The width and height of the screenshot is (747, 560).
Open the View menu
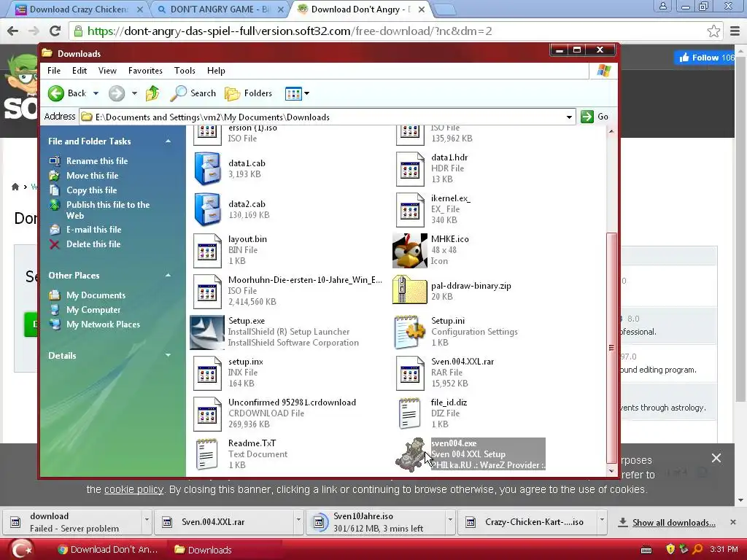pyautogui.click(x=107, y=71)
